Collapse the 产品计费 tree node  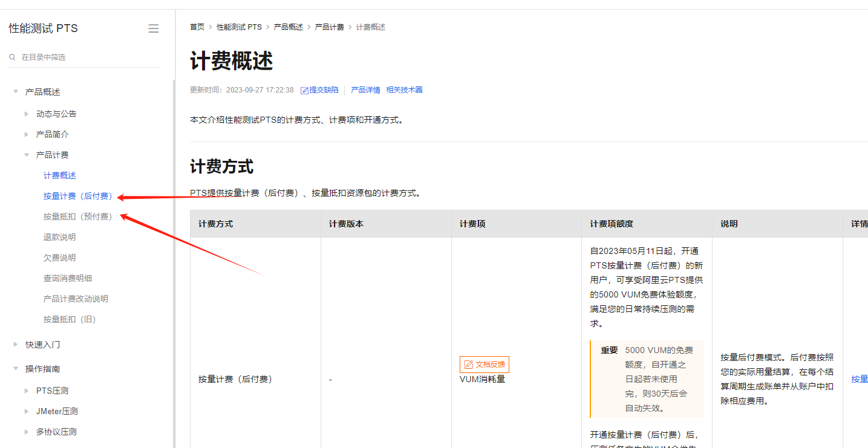click(27, 155)
